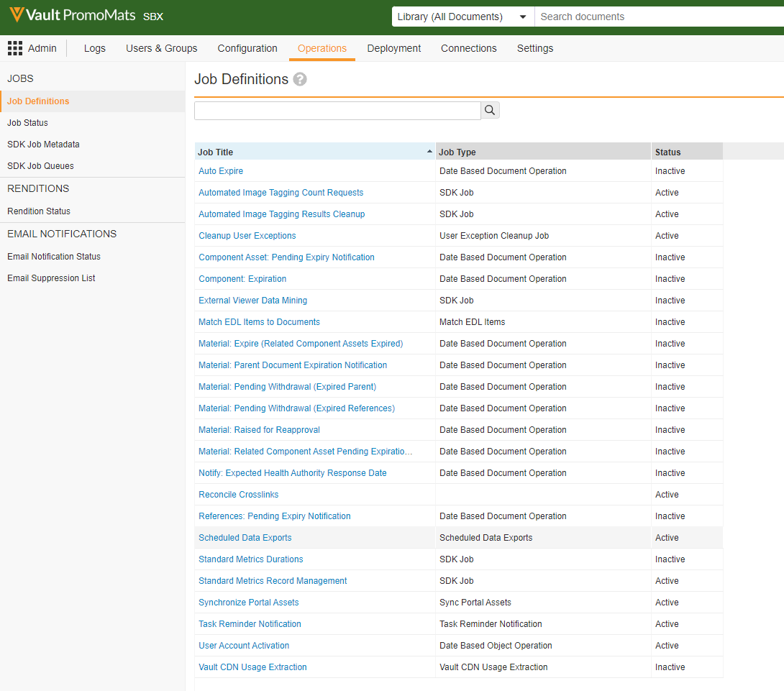Viewport: 784px width, 691px height.
Task: Switch to the Configuration tab
Action: (247, 48)
